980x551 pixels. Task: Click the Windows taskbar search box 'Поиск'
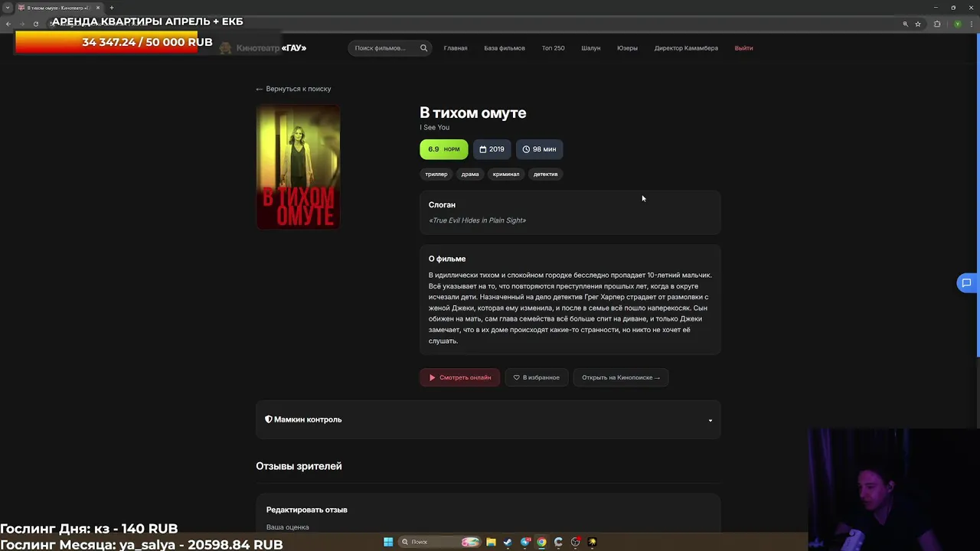(439, 542)
